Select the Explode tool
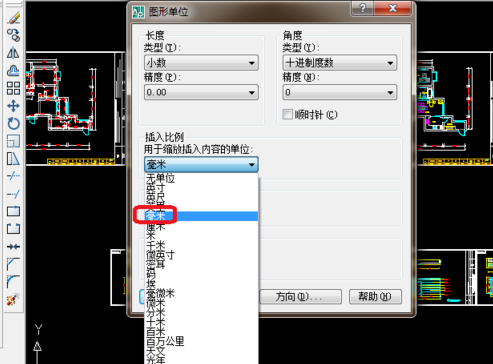The image size is (493, 364). pyautogui.click(x=13, y=299)
